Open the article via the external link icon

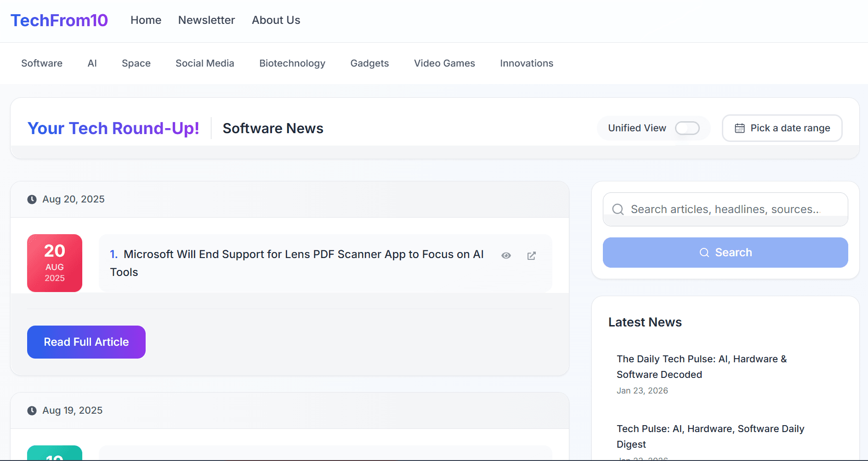(531, 255)
